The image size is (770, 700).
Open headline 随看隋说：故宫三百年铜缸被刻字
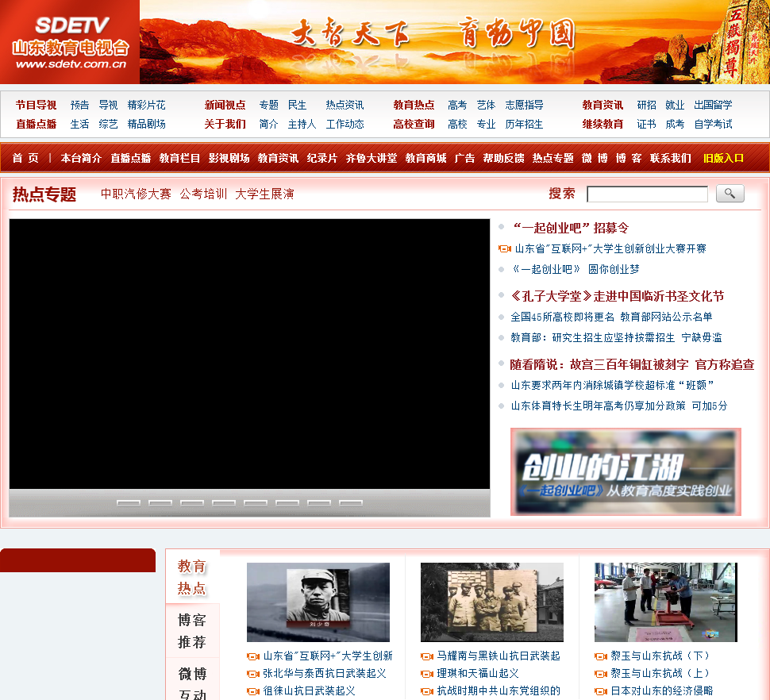(x=632, y=365)
